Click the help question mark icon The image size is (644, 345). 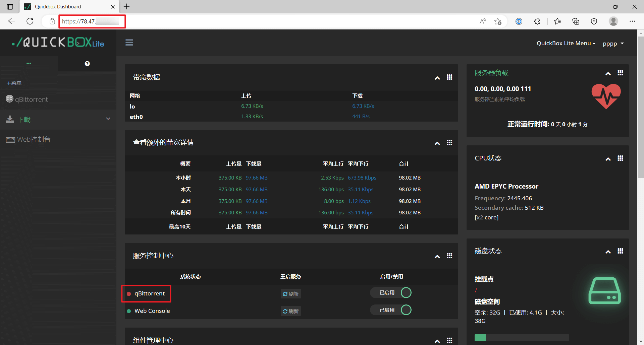point(87,64)
